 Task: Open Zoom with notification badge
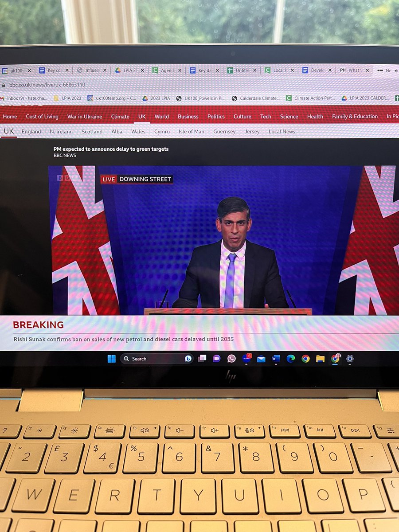[246, 358]
